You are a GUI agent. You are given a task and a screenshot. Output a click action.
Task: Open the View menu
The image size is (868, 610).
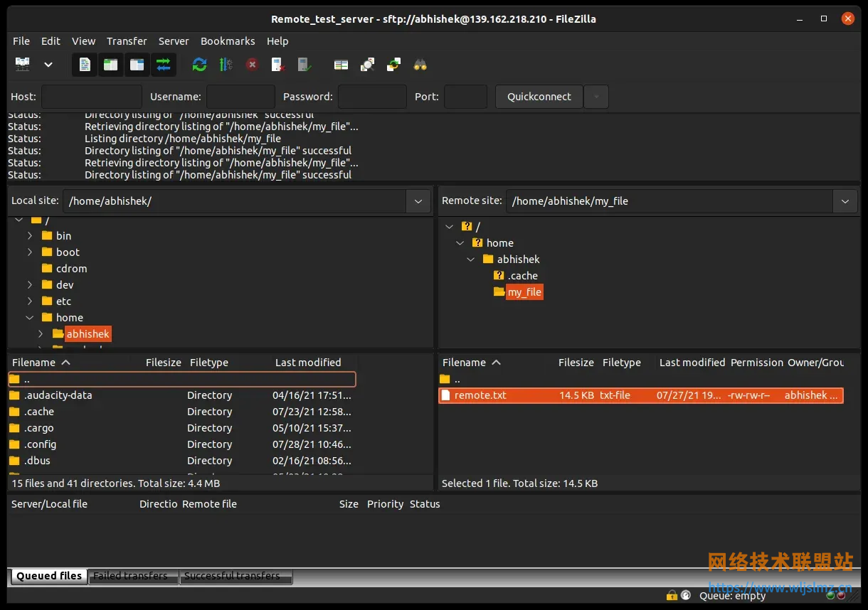click(x=83, y=41)
